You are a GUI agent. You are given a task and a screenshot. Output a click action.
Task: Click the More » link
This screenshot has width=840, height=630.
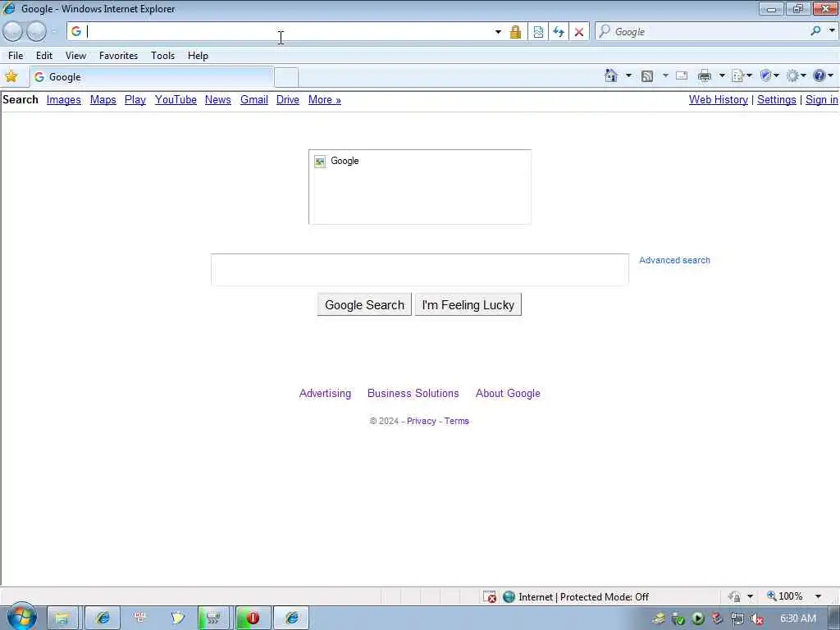coord(325,99)
